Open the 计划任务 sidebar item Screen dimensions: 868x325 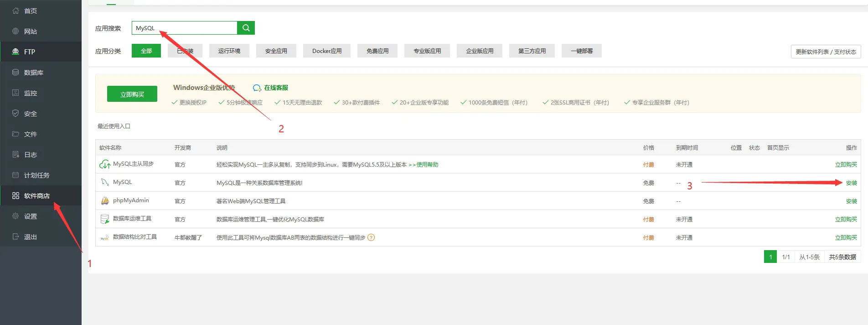(36, 175)
